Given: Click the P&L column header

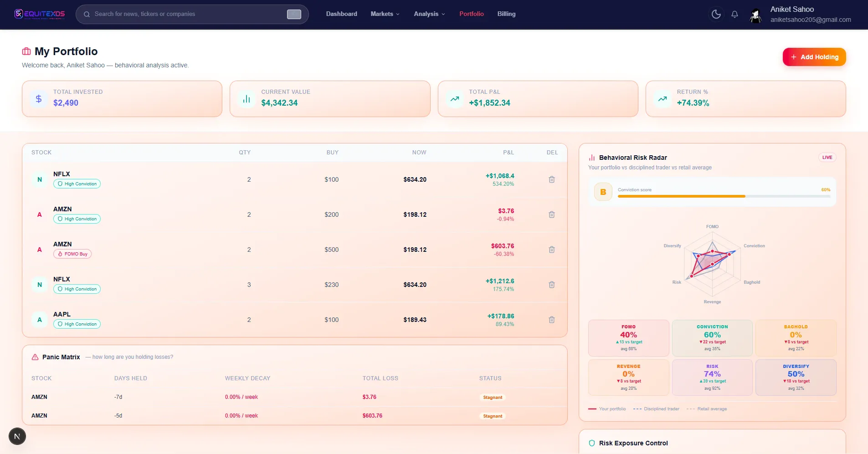Looking at the screenshot, I should pos(508,153).
